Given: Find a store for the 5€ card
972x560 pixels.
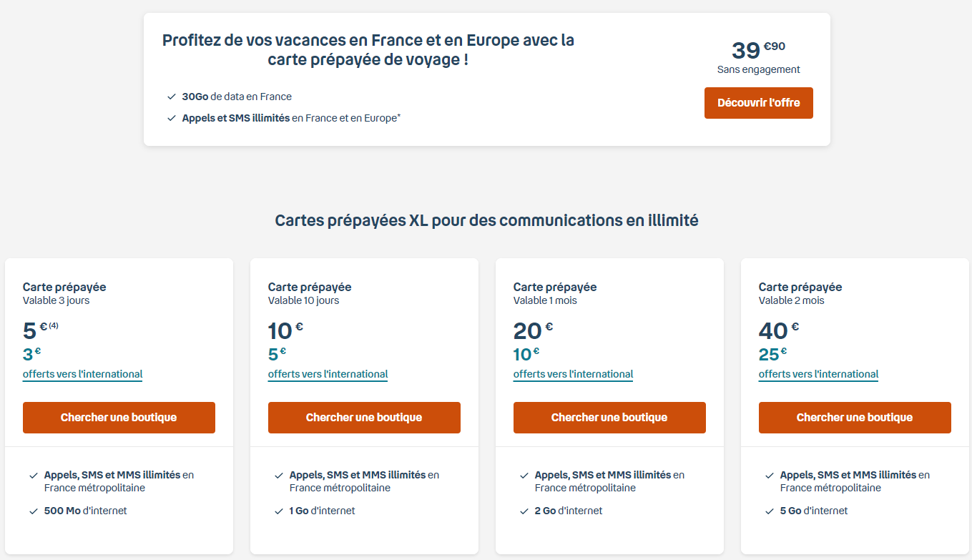Looking at the screenshot, I should click(119, 418).
